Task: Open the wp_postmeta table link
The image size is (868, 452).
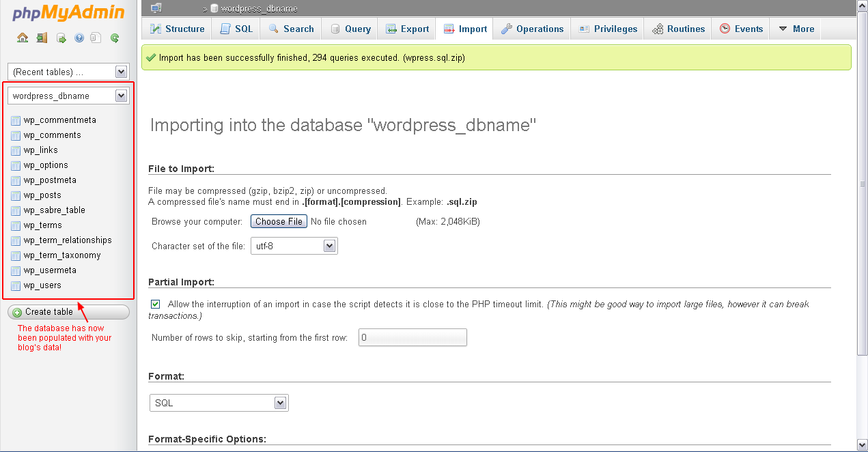Action: click(50, 180)
